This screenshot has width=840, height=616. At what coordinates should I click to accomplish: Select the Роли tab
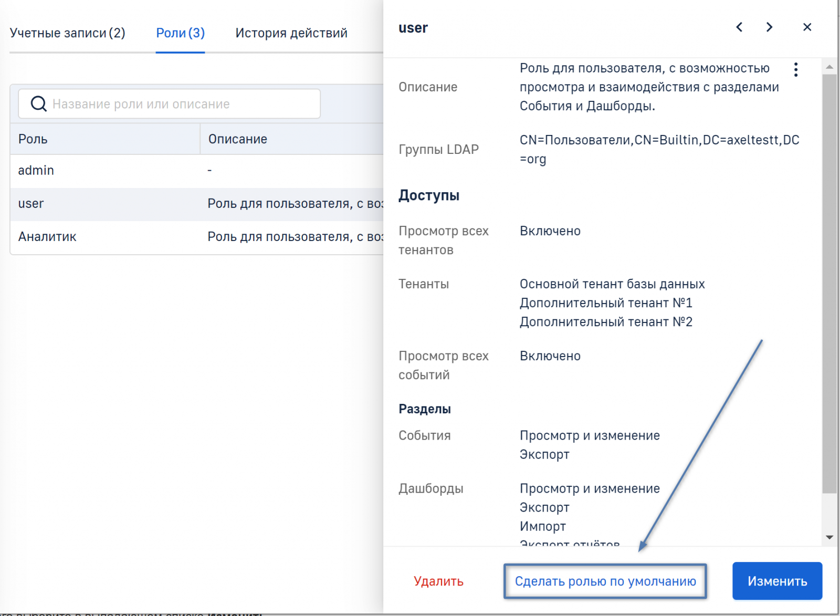coord(180,33)
